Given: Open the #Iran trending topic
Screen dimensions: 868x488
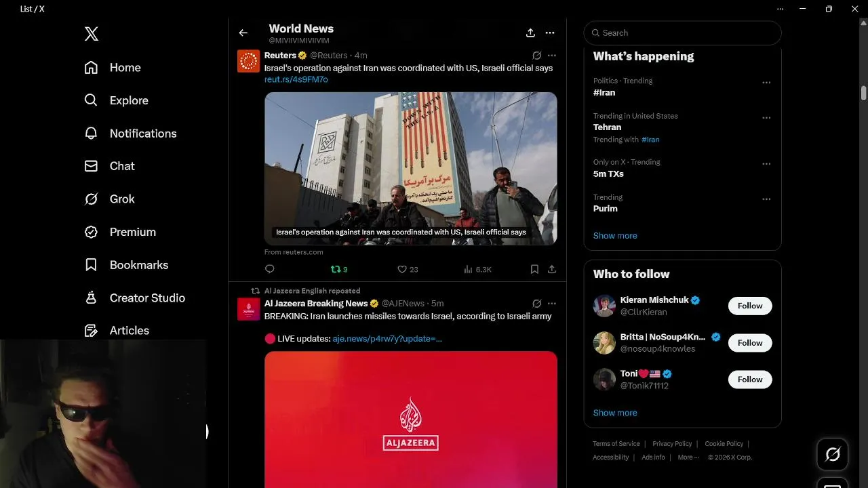Looking at the screenshot, I should [x=604, y=93].
